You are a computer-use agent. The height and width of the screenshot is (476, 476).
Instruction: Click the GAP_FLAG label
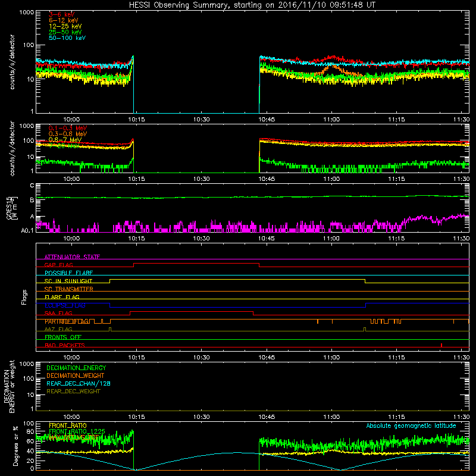58,265
